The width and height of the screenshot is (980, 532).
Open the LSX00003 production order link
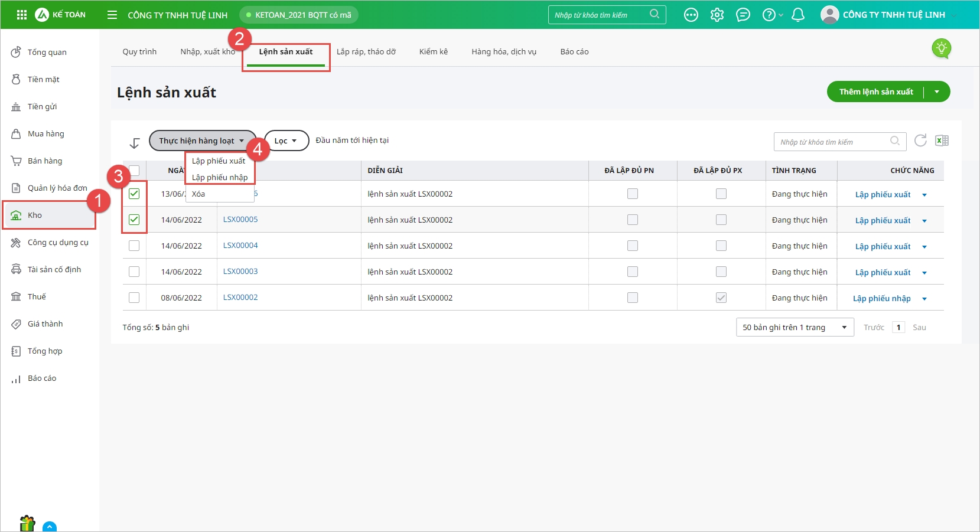coord(240,272)
